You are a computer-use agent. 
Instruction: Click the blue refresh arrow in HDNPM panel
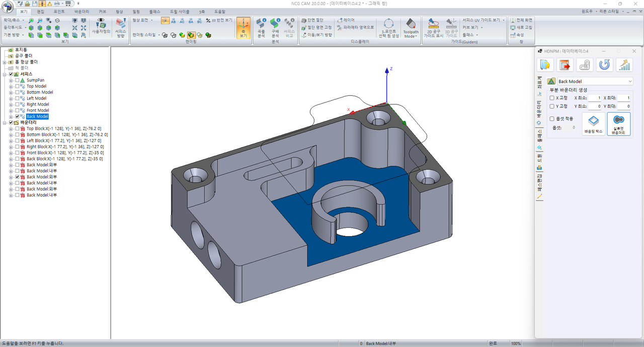pos(604,65)
